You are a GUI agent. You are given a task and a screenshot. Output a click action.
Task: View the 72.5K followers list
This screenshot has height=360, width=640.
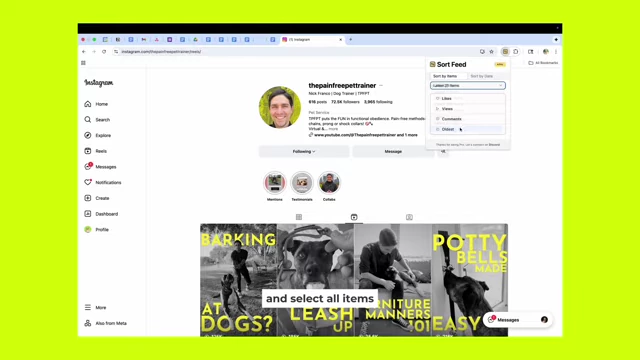coord(345,102)
